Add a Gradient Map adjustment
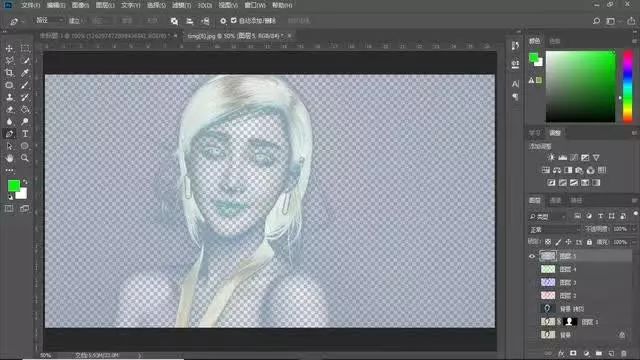Image resolution: width=640 pixels, height=360 pixels. click(x=596, y=183)
